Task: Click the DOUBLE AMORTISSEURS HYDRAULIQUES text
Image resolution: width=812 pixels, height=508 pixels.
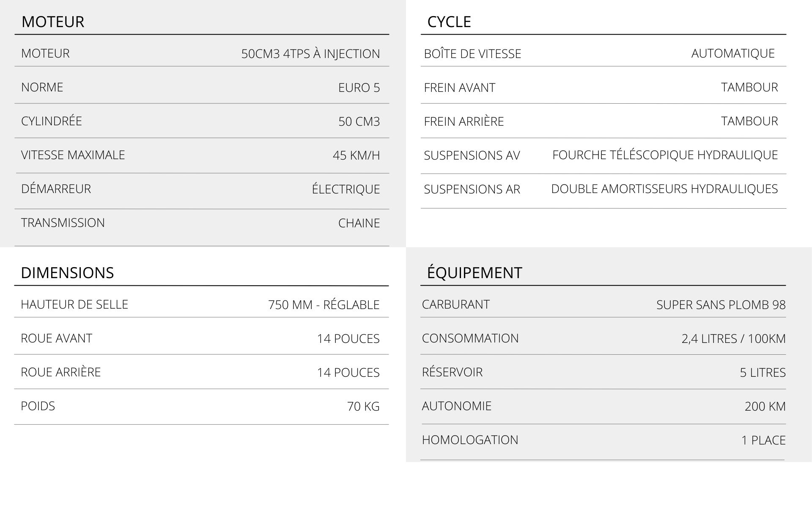Action: [664, 189]
